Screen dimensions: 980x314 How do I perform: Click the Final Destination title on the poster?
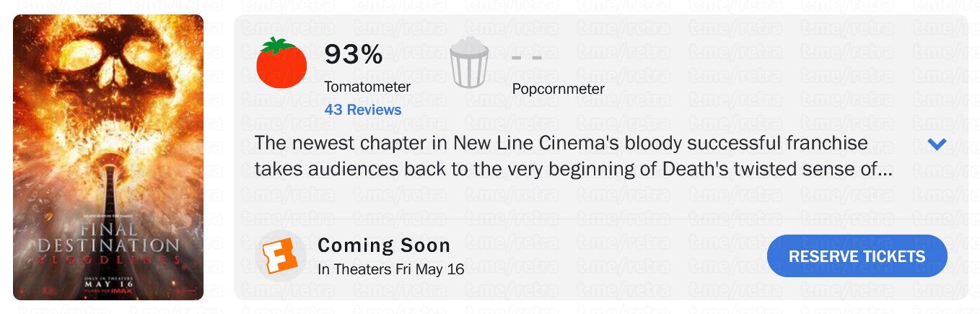point(108,239)
